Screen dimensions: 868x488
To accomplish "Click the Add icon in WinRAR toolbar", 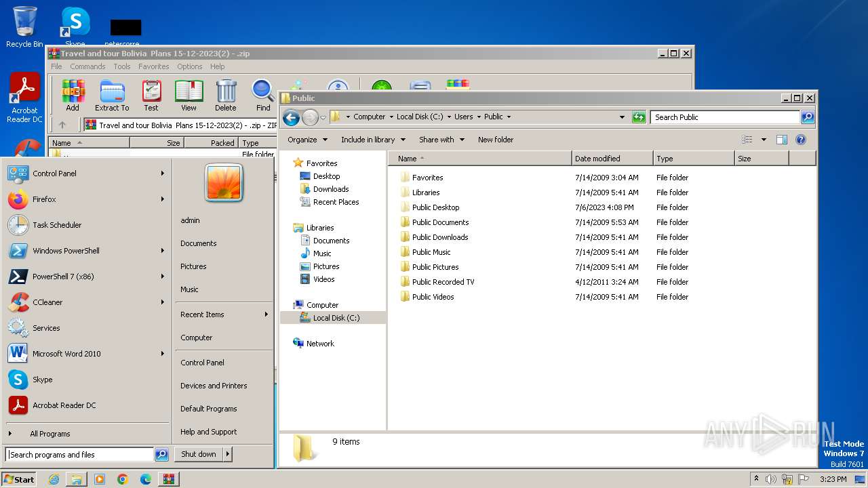I will tap(73, 96).
